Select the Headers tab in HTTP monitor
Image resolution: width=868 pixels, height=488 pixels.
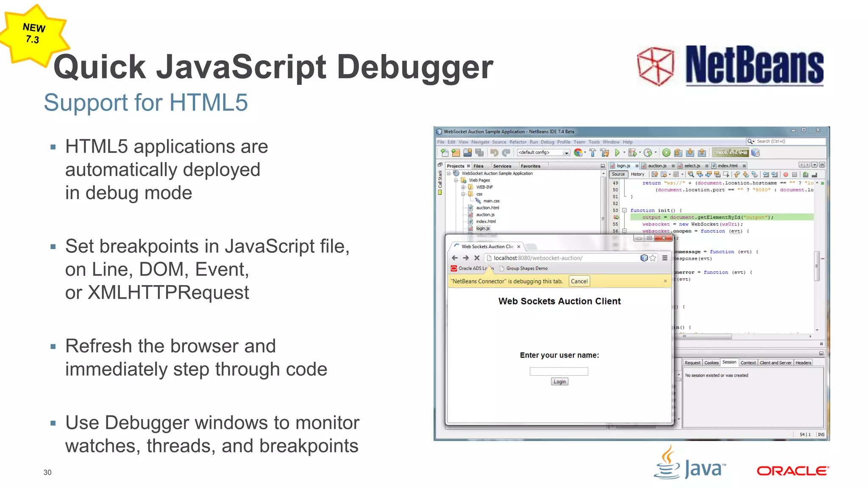[803, 363]
